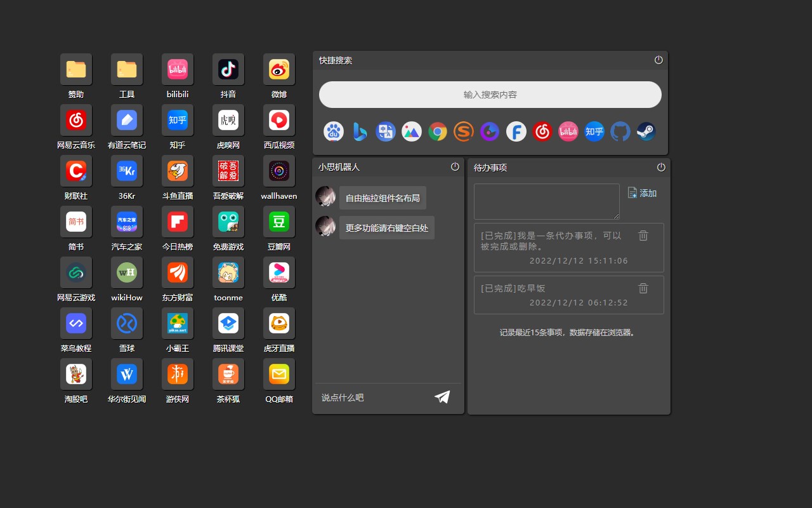
Task: Choose the purple circular search engine icon
Action: point(490,131)
